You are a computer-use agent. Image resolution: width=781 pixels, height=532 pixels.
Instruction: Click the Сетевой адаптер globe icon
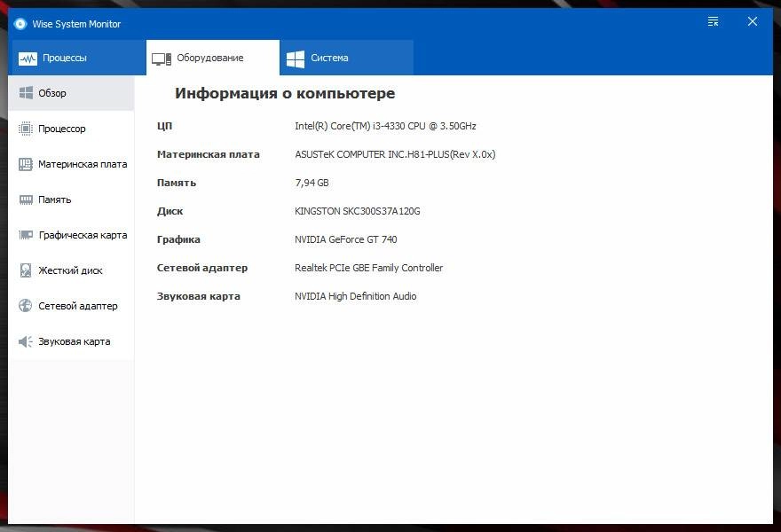[26, 306]
